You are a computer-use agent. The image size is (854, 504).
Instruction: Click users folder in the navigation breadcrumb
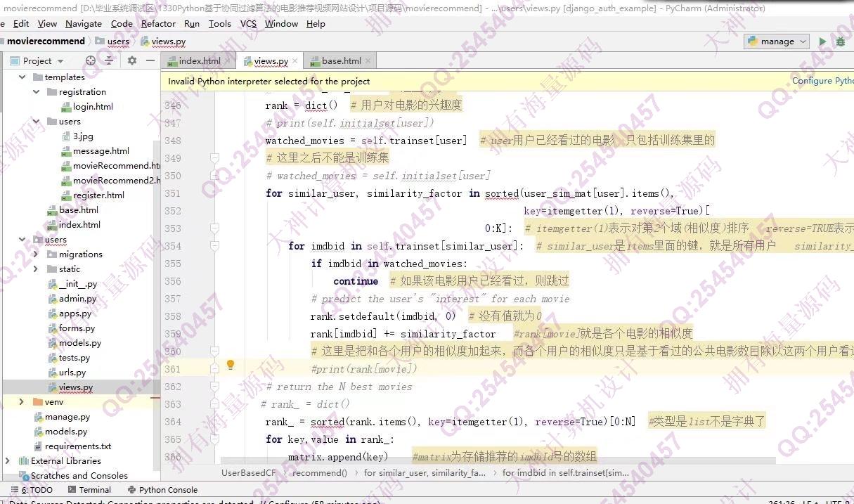pyautogui.click(x=112, y=41)
